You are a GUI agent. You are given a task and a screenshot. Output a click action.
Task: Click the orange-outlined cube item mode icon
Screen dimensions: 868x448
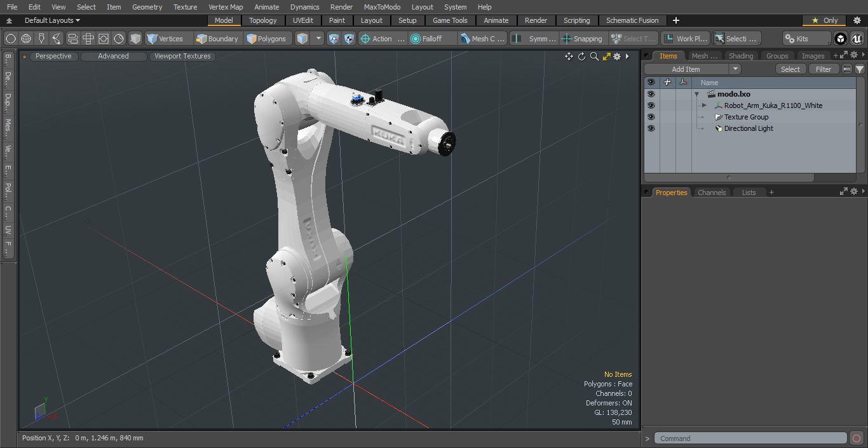(302, 39)
